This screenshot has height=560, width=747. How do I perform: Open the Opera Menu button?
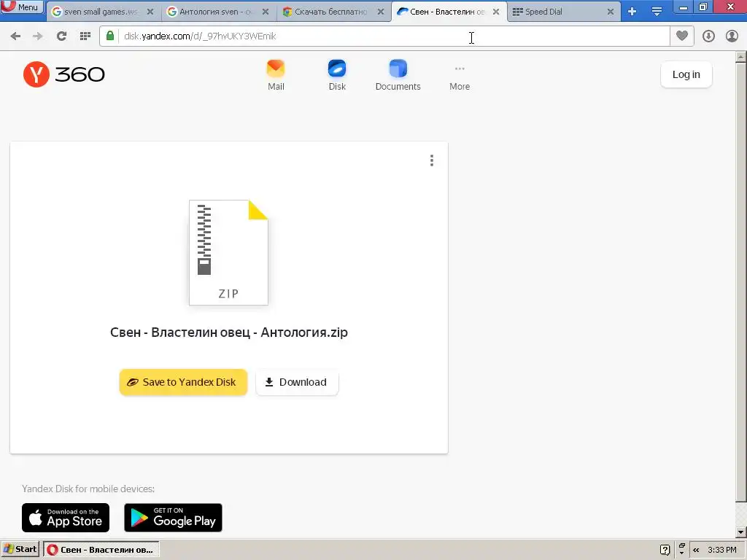pyautogui.click(x=22, y=7)
